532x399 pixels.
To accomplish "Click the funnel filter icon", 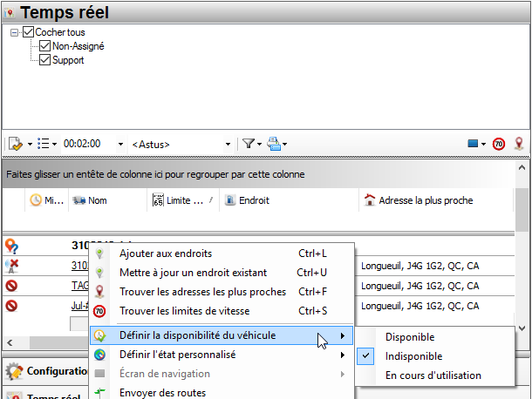I will click(249, 144).
